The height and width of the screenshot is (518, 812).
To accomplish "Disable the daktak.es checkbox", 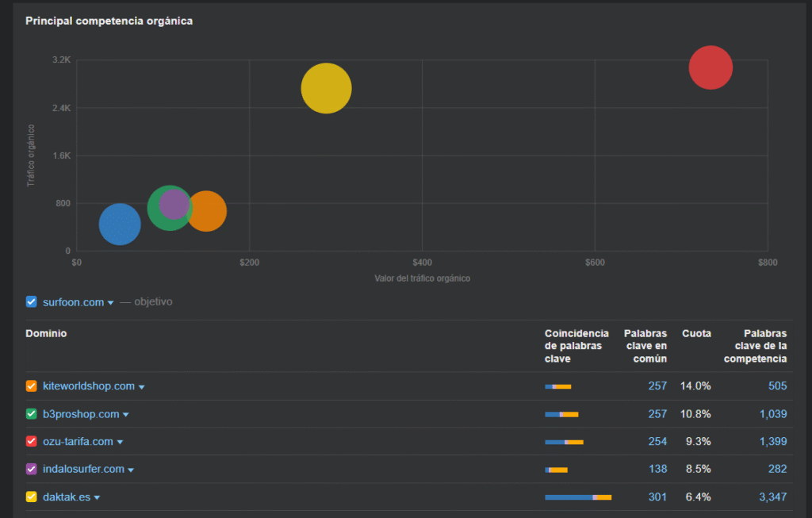I will click(x=32, y=497).
